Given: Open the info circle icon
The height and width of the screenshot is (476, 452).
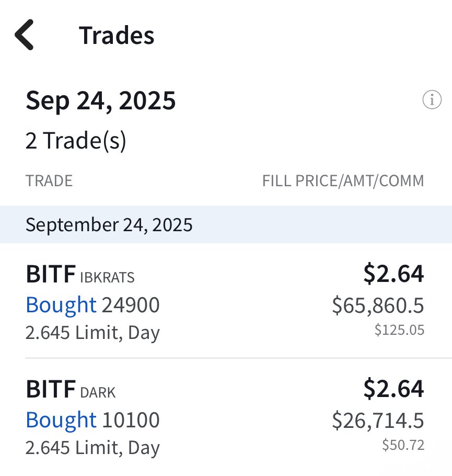Looking at the screenshot, I should click(432, 99).
